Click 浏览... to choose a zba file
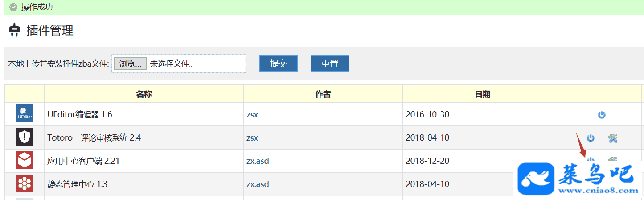 pos(131,63)
